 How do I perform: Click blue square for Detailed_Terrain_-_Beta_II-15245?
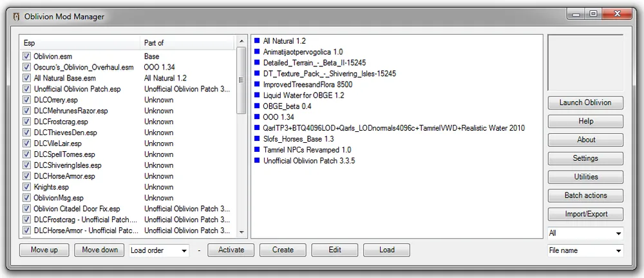pos(257,62)
